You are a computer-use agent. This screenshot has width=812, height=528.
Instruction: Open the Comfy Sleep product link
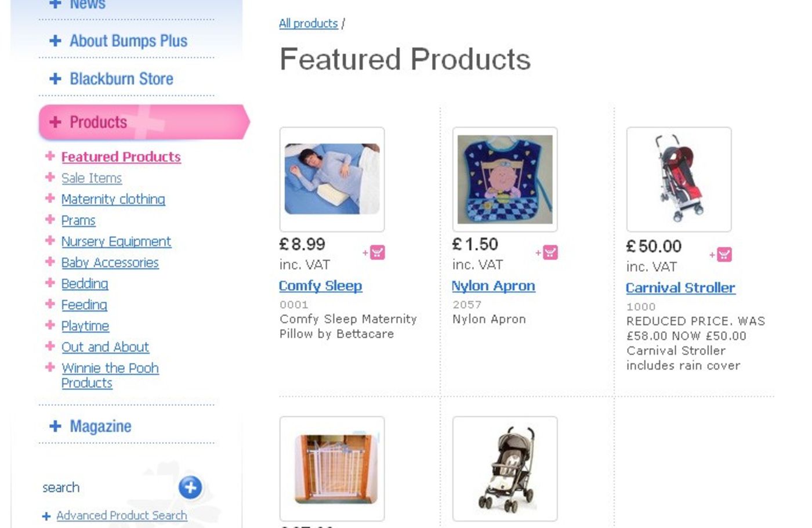[320, 286]
